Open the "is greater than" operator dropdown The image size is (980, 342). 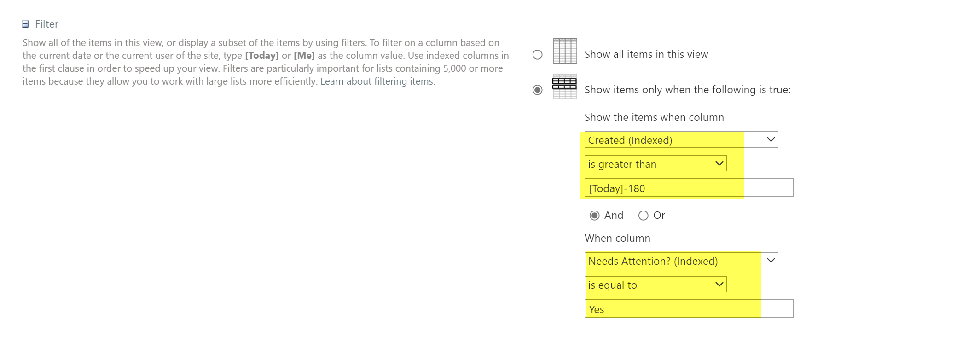pyautogui.click(x=655, y=164)
